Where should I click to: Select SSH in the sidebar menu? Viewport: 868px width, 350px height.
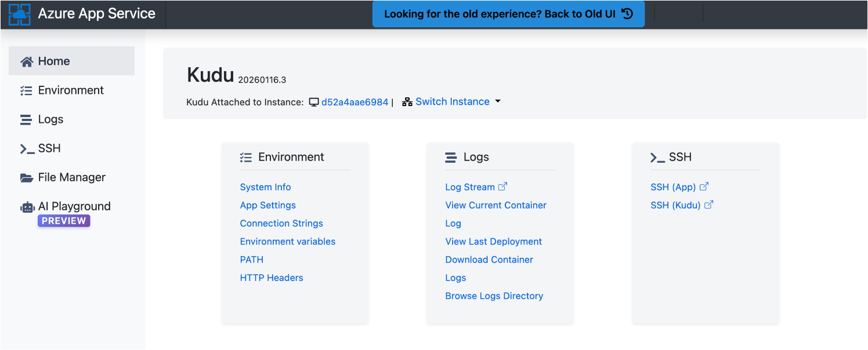click(x=71, y=148)
